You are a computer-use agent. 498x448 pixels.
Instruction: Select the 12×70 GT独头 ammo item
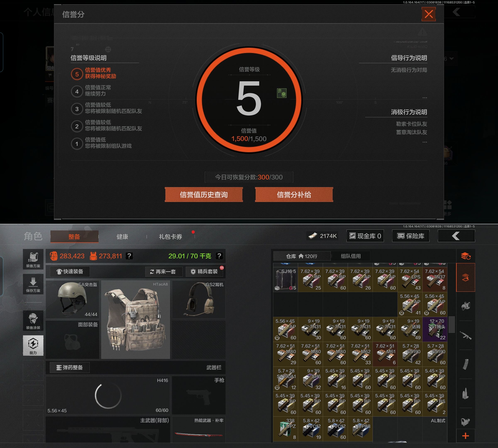pos(435,329)
